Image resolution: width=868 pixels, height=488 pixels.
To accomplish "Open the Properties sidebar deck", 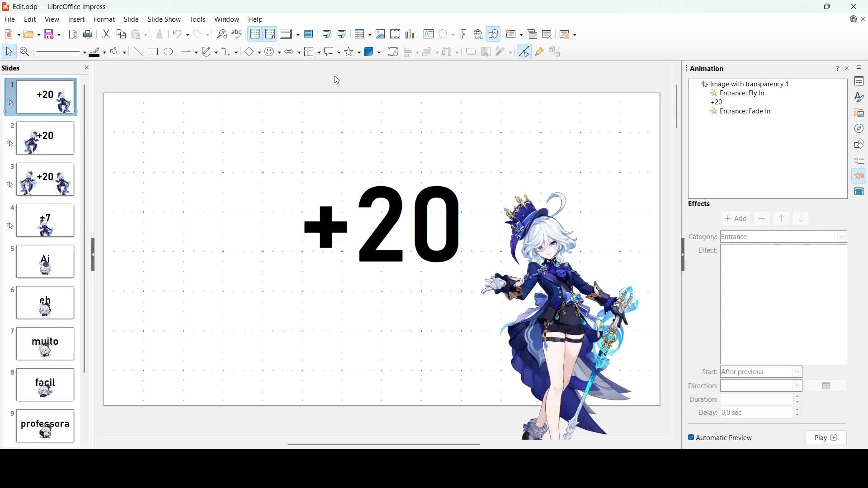I will (859, 82).
